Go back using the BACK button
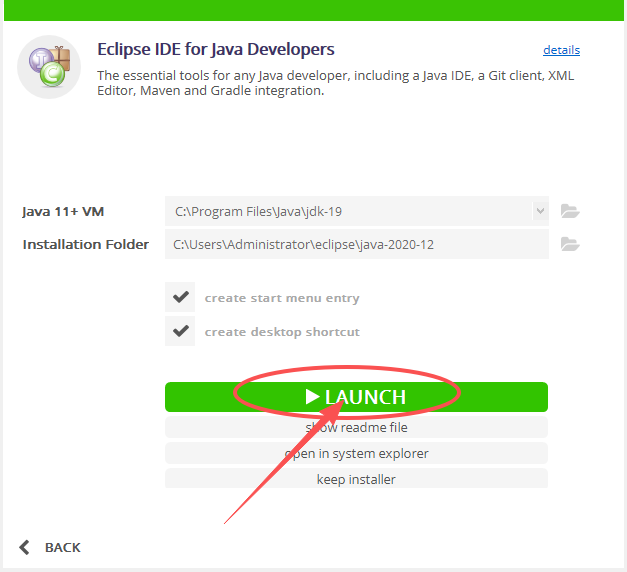Screen dimensions: 627x572 [x=50, y=547]
